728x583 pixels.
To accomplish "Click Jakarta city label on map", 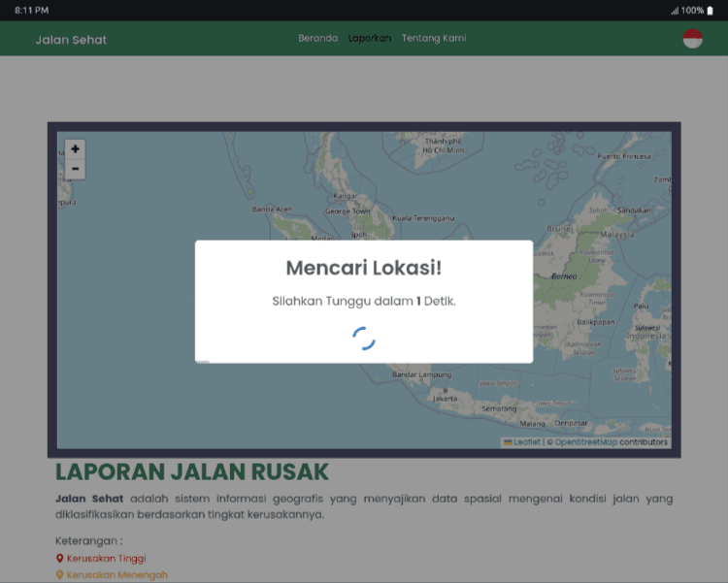I will coord(445,399).
